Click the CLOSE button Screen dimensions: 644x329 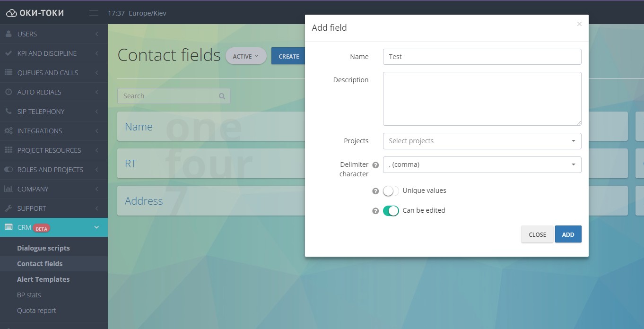[x=537, y=234]
